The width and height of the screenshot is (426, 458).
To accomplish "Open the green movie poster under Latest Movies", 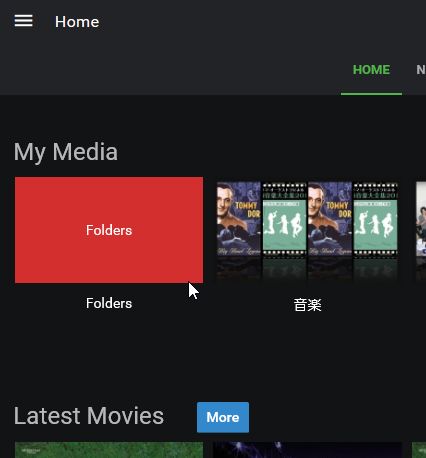I will point(109,450).
